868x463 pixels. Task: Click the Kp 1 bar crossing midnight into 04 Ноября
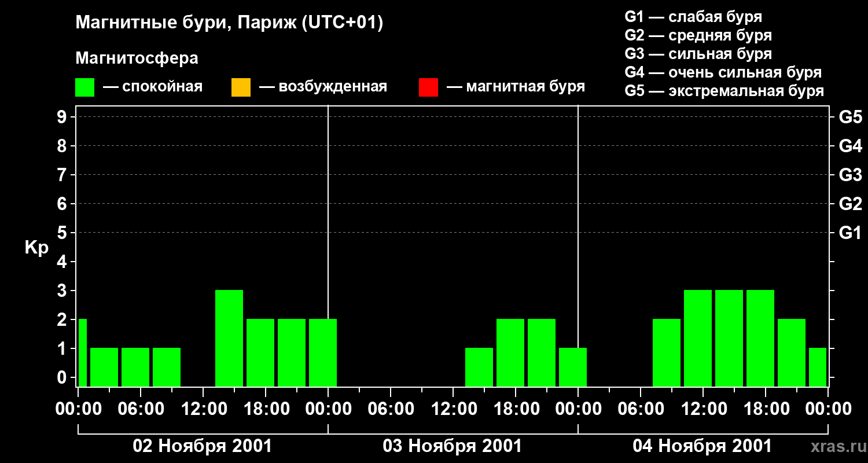coord(573,367)
